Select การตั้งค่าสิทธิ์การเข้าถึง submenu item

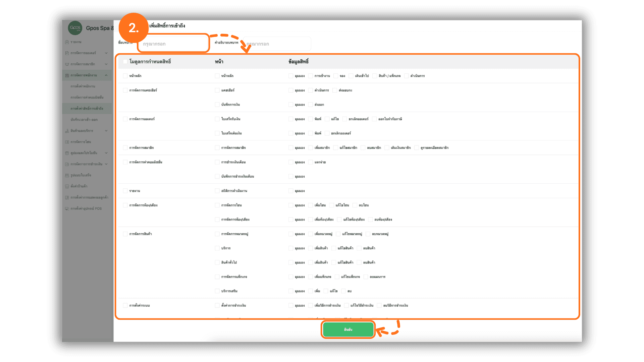[x=87, y=108]
